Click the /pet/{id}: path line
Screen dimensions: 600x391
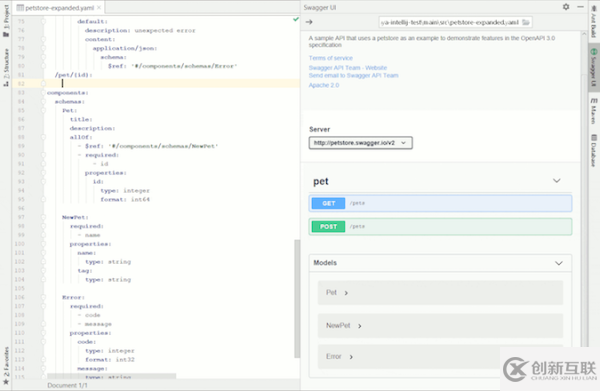(x=73, y=75)
